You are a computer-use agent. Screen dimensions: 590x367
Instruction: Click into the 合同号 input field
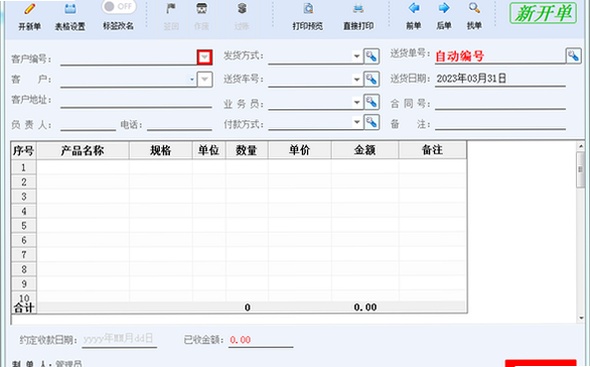[x=500, y=103]
